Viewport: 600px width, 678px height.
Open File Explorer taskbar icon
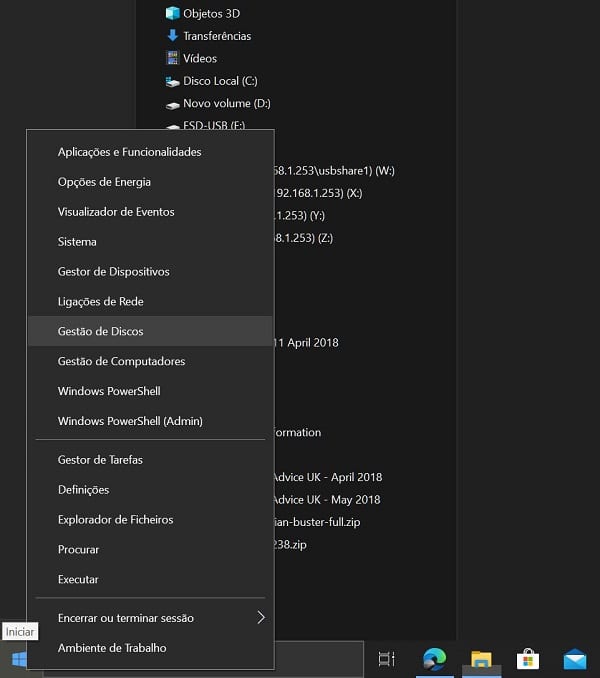pos(481,659)
